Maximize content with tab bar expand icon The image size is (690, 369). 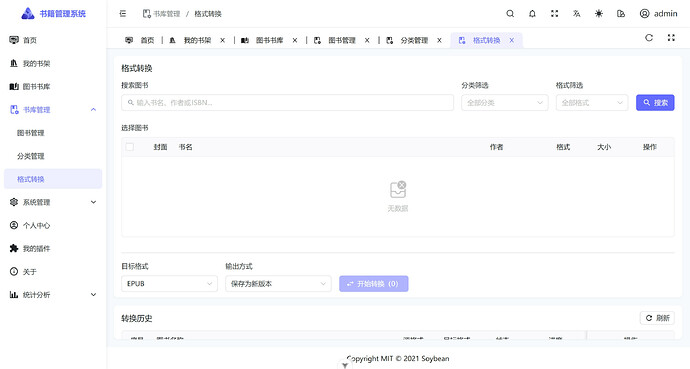point(671,38)
